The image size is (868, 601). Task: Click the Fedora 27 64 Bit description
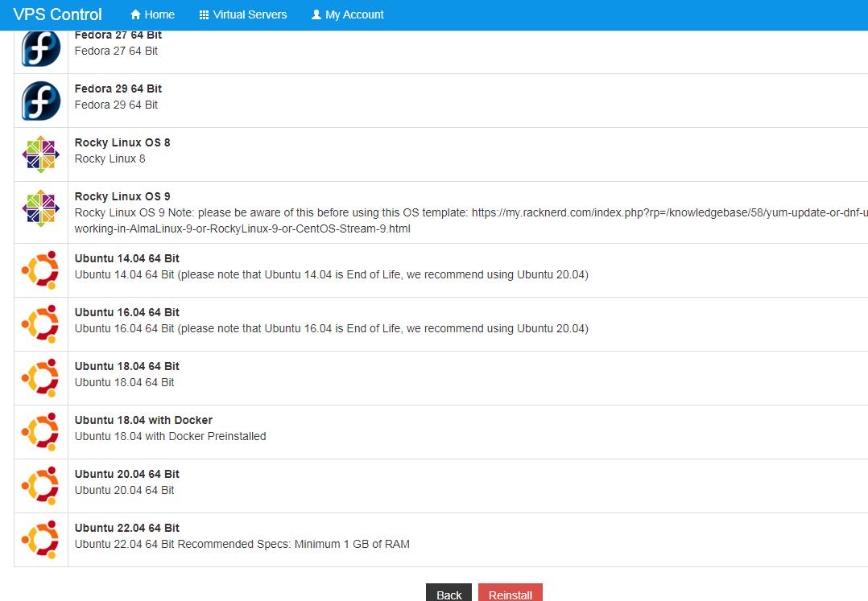coord(116,51)
